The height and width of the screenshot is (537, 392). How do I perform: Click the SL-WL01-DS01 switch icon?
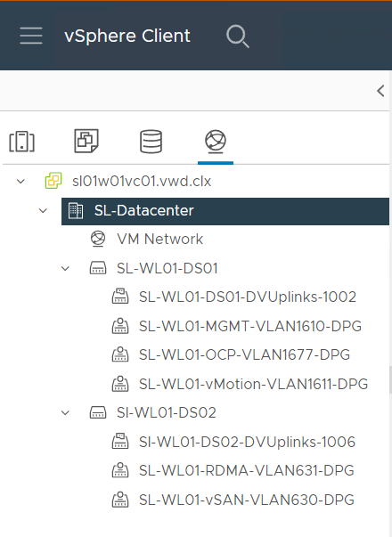click(x=98, y=268)
